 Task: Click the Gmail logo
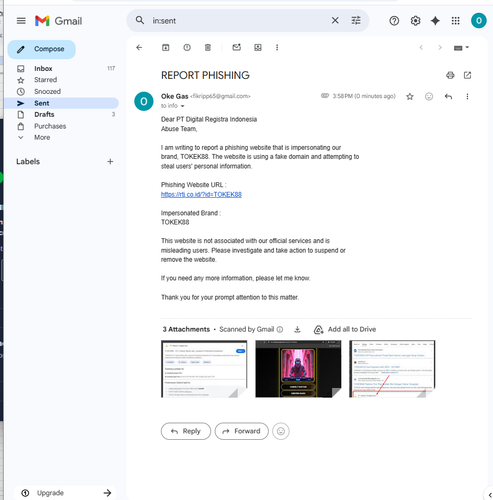pyautogui.click(x=59, y=21)
